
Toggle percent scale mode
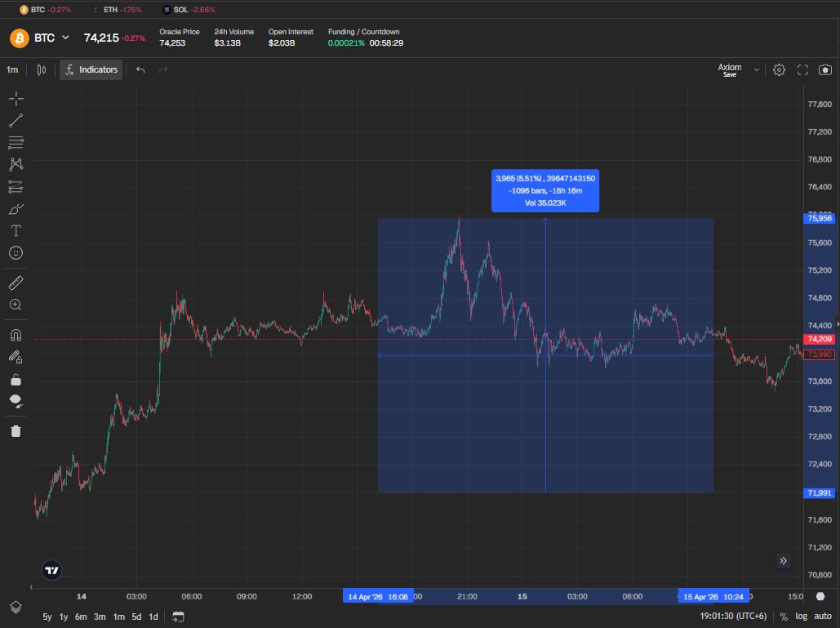coord(784,617)
